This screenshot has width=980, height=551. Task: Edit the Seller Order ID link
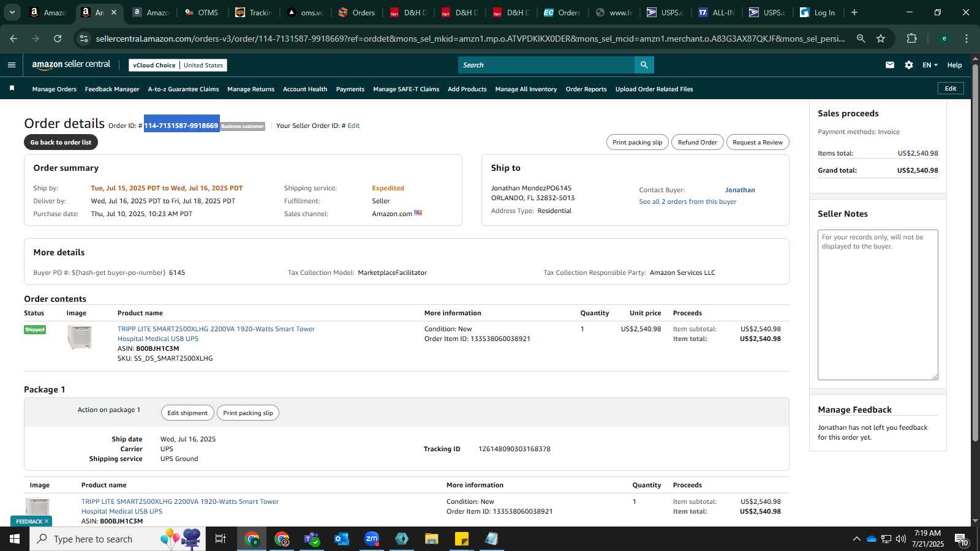[353, 126]
